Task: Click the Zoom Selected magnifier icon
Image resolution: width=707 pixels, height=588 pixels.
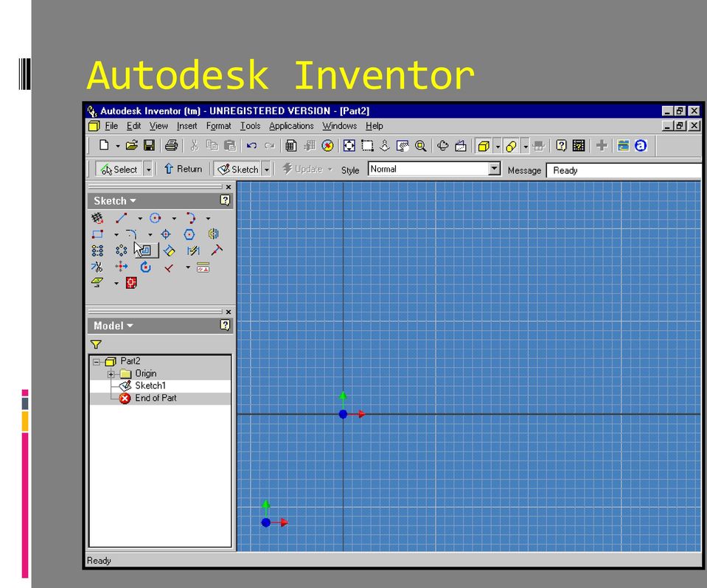Action: (x=420, y=146)
